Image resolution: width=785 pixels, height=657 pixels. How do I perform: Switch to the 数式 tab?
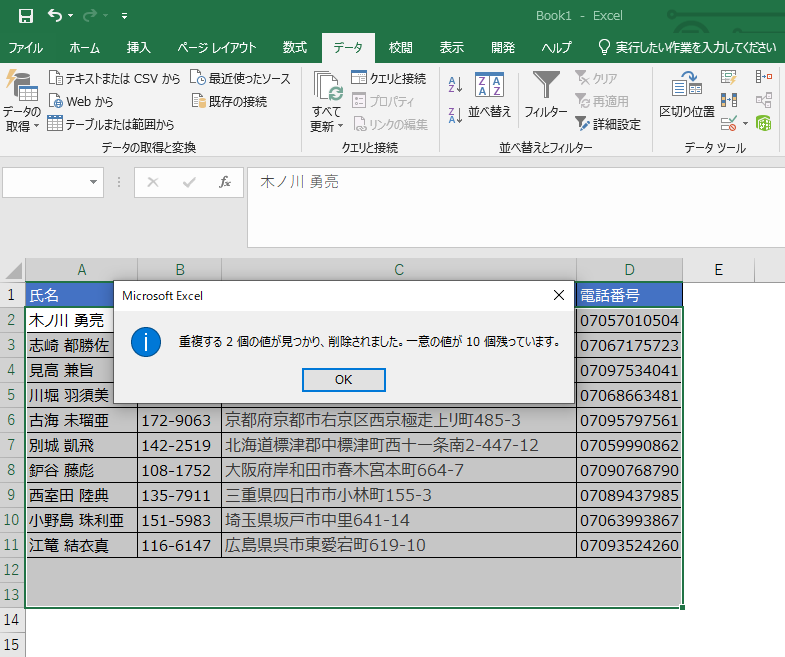tap(294, 48)
